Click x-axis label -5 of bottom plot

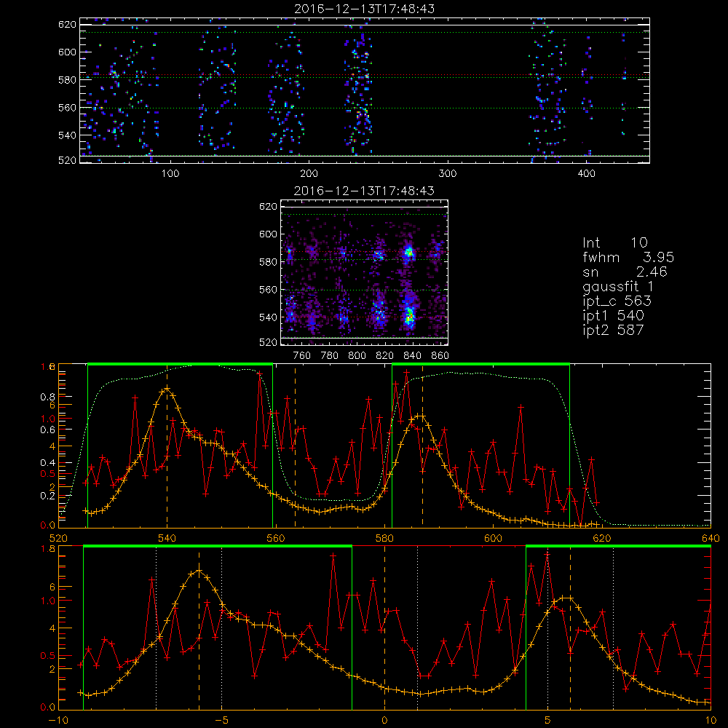point(221,721)
